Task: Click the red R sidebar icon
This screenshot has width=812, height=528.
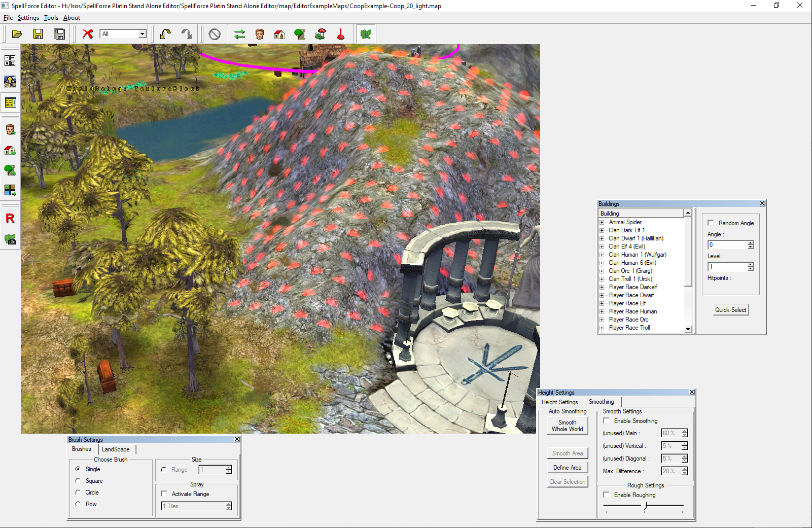Action: (x=10, y=218)
